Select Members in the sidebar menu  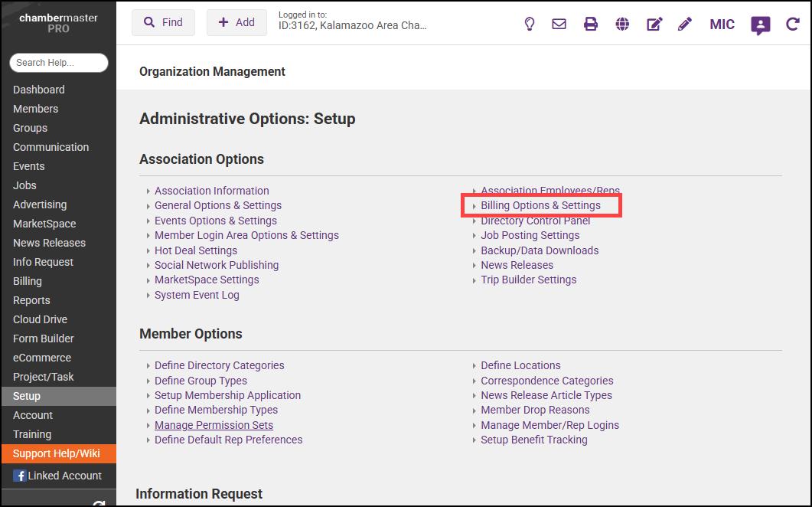(35, 109)
